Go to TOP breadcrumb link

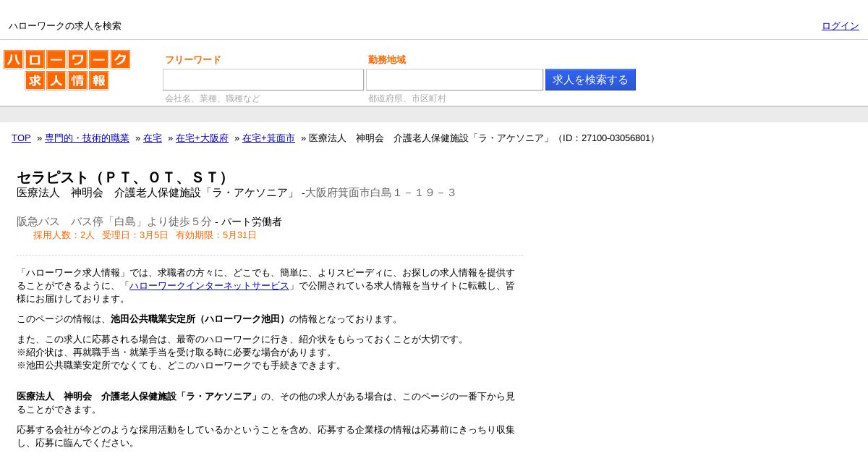coord(21,138)
